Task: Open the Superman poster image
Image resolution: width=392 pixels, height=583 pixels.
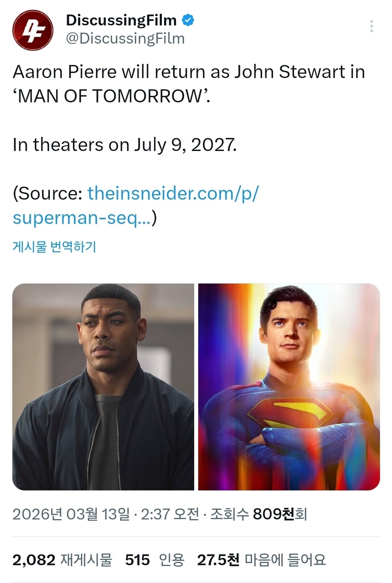Action: 289,387
